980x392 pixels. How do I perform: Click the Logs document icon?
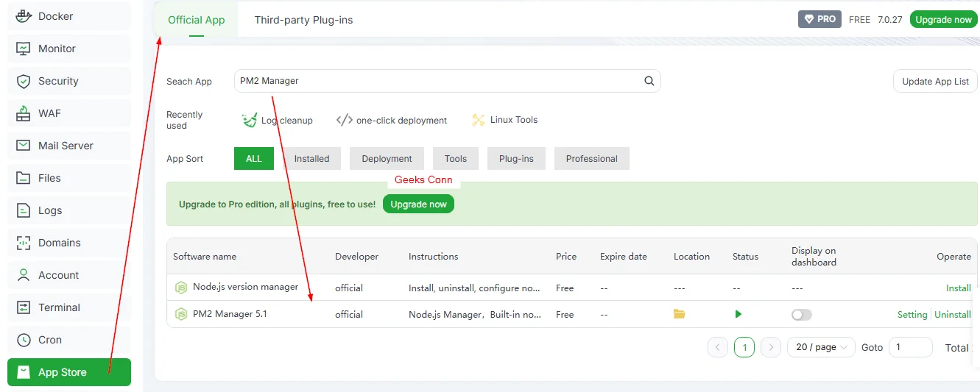coord(24,210)
